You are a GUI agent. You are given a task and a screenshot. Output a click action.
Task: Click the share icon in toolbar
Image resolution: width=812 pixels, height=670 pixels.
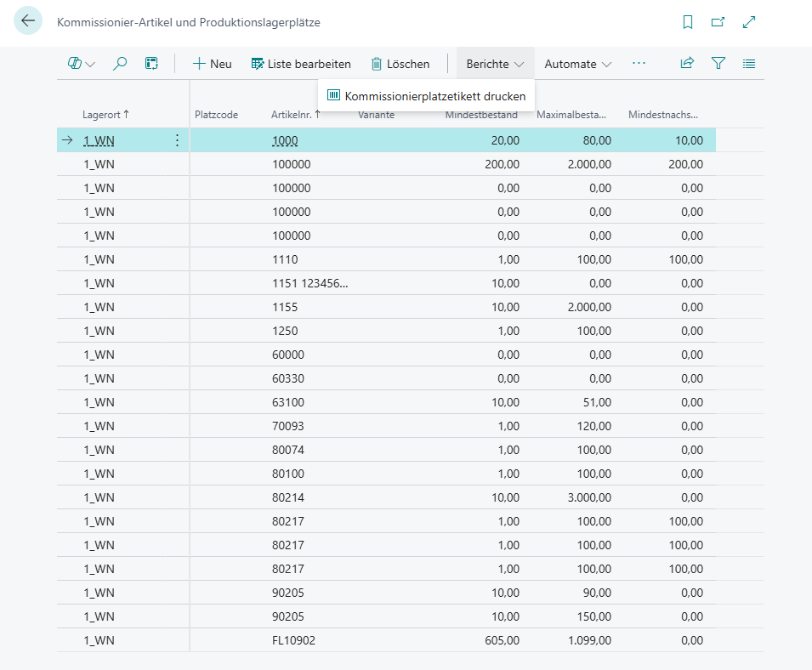coord(687,63)
